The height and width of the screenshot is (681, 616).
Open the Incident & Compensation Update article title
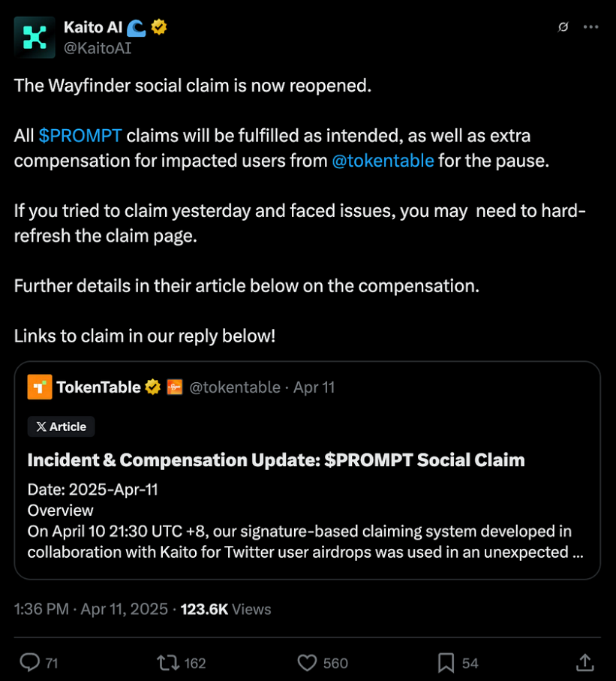(276, 460)
